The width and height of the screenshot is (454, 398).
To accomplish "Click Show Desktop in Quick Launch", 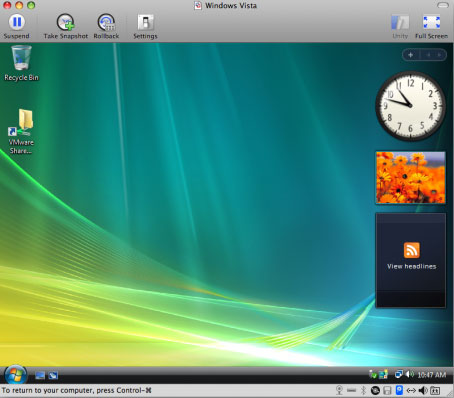I will click(40, 375).
